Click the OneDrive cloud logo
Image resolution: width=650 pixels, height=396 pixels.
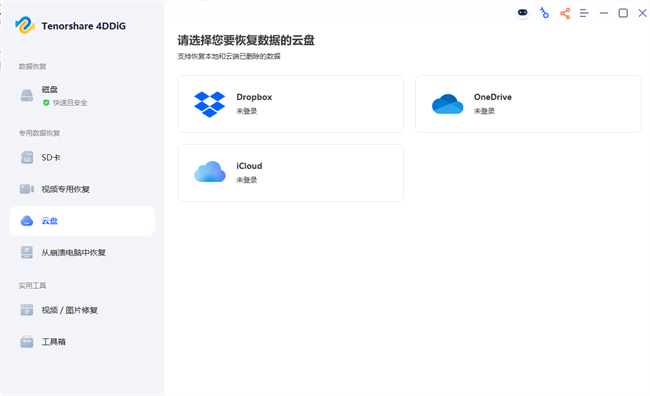coord(447,104)
